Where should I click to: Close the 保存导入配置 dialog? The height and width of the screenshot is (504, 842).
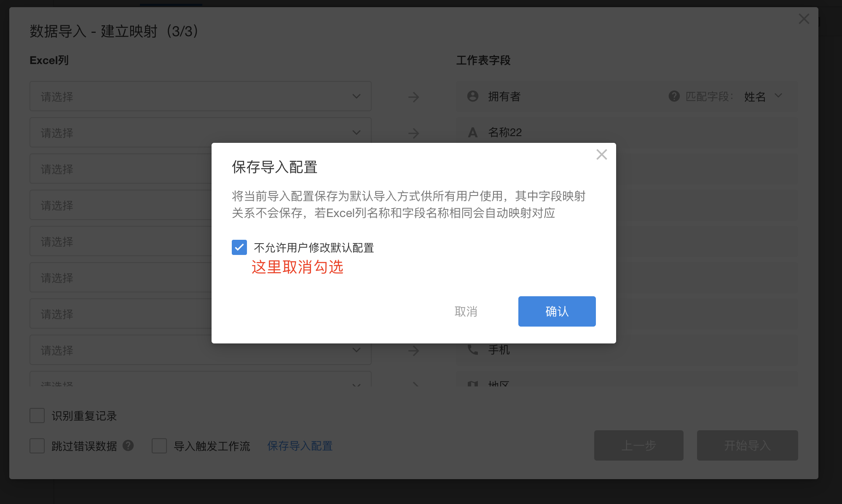601,155
